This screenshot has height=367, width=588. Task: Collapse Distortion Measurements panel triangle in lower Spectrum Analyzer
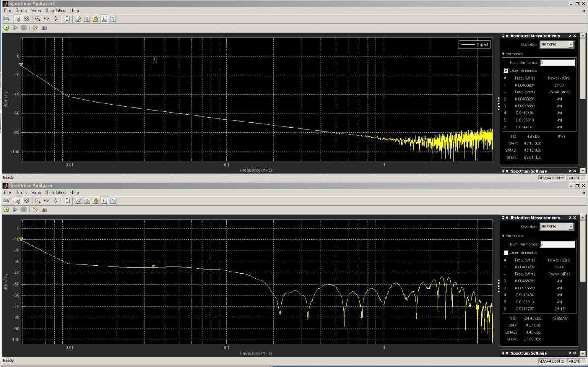click(x=507, y=218)
